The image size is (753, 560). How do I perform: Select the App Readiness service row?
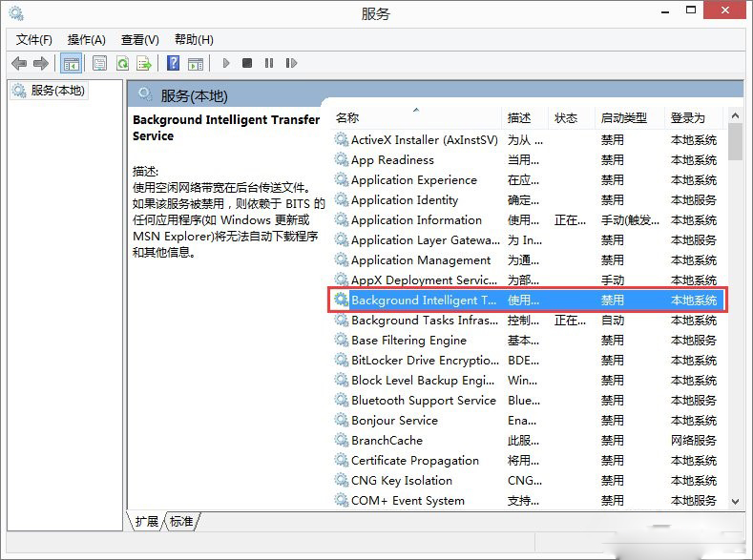tap(529, 160)
